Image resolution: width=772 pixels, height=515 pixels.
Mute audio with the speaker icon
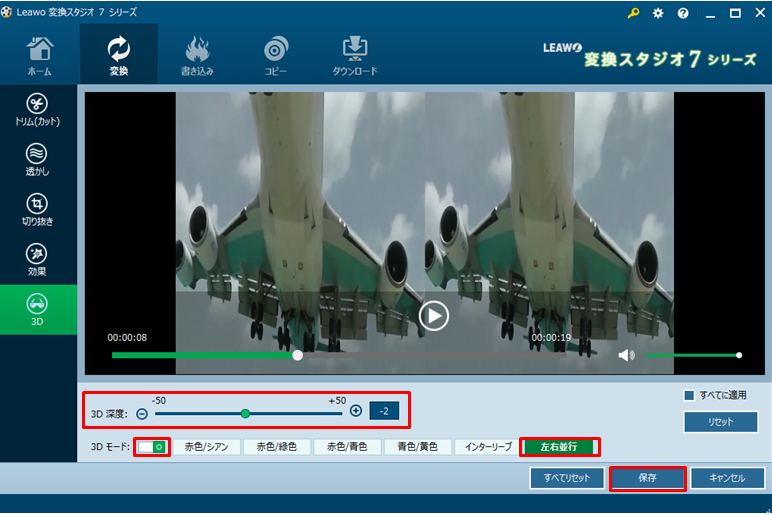click(626, 355)
